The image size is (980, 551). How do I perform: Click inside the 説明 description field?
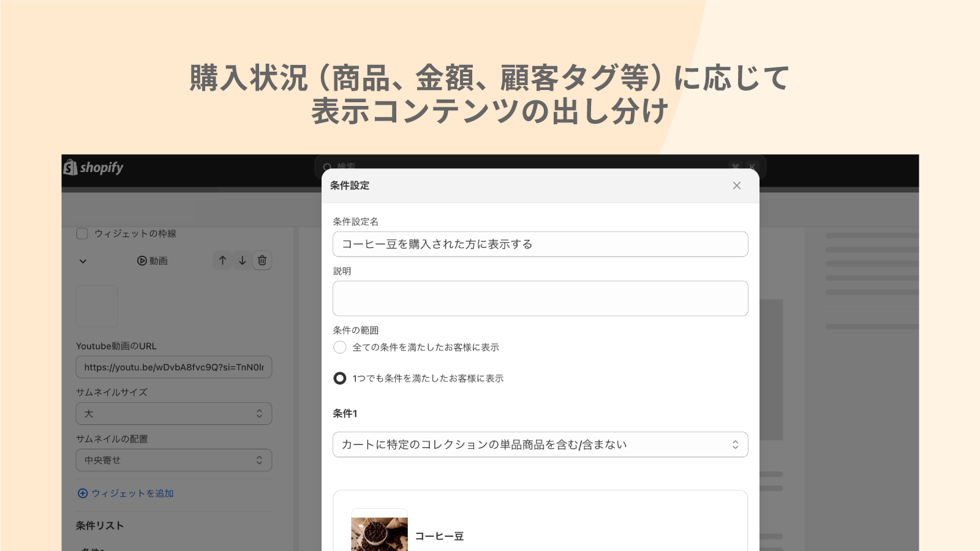(540, 298)
